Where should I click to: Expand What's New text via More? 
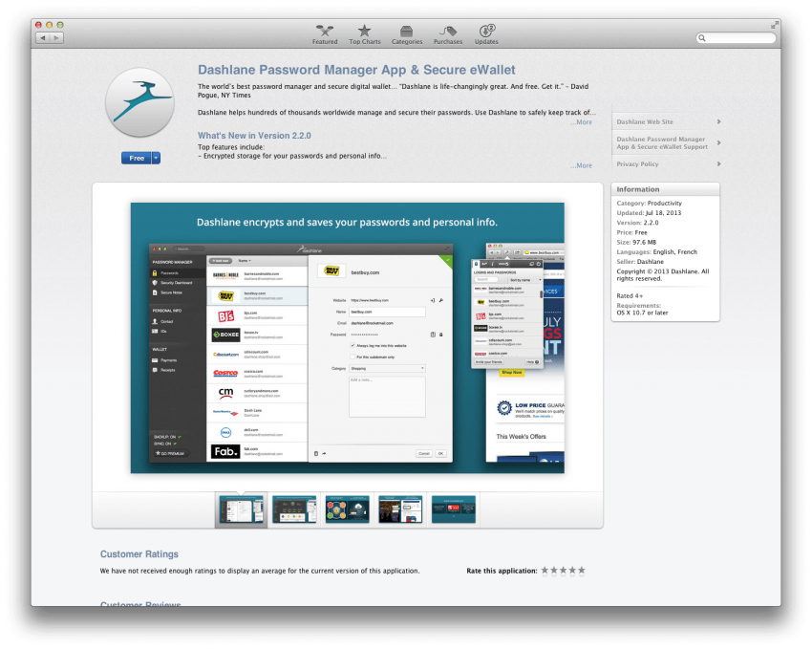(581, 165)
